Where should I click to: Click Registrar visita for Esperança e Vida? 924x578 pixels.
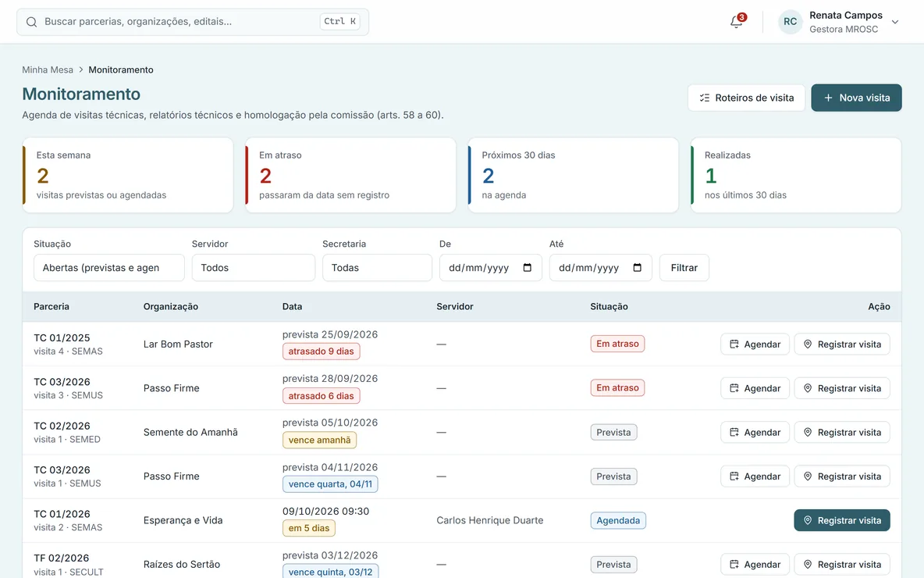842,520
